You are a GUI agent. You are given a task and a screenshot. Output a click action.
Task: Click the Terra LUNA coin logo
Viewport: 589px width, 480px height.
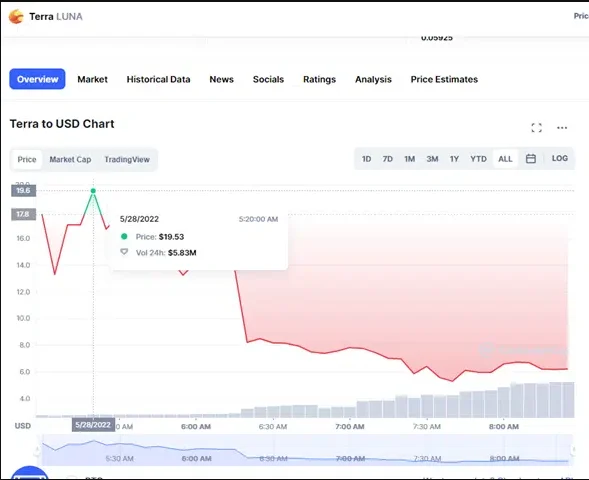(x=16, y=17)
